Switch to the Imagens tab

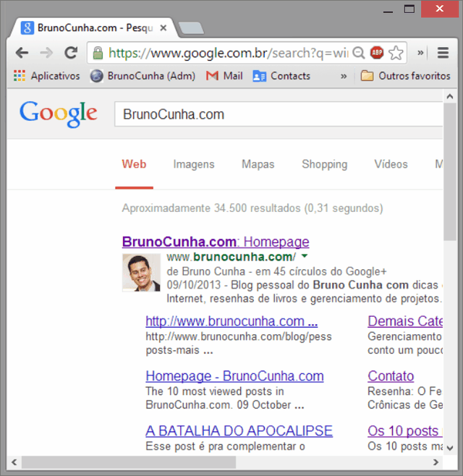(194, 164)
